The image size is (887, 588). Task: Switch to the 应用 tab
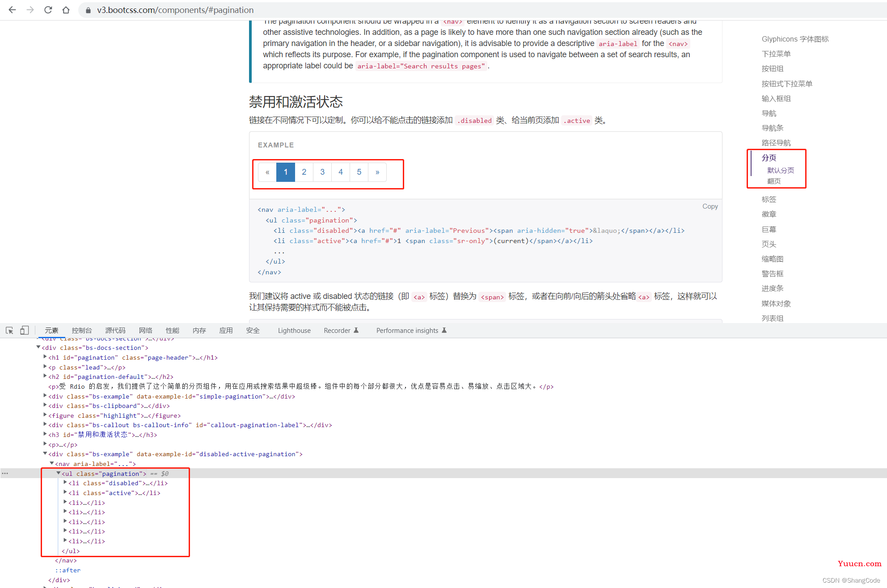(226, 330)
